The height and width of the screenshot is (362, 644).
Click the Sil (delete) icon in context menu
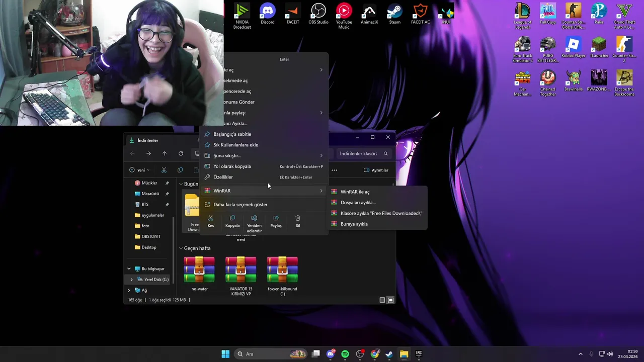tap(298, 221)
